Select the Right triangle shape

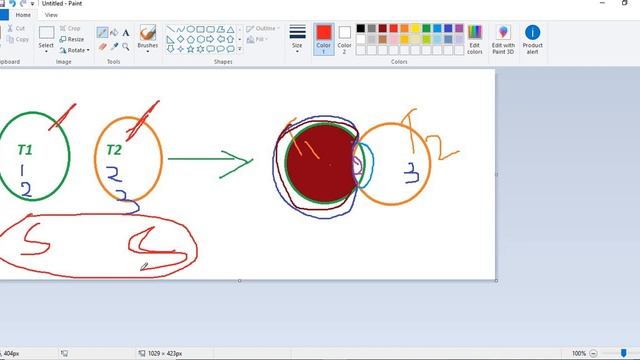(x=171, y=39)
